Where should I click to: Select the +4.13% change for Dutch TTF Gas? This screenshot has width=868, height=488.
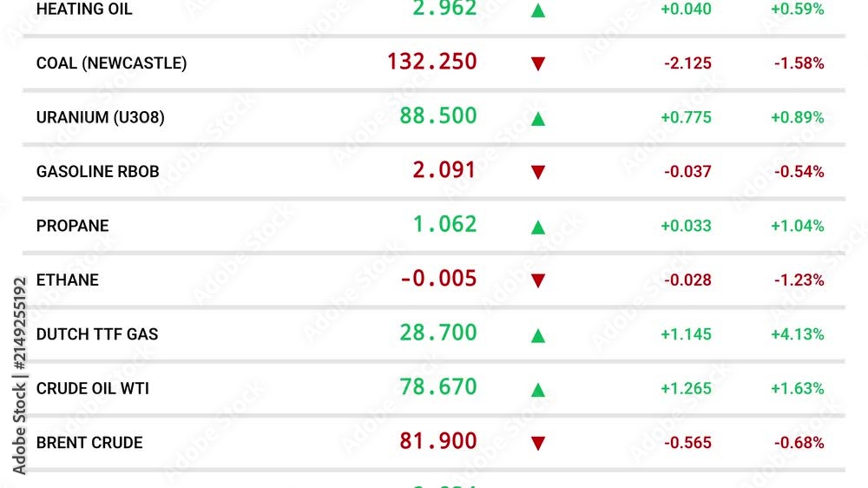(797, 334)
